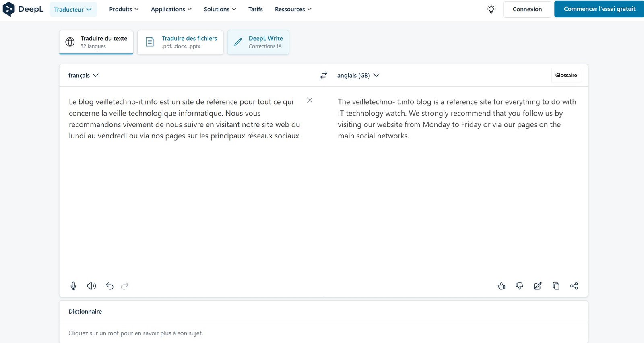Viewport: 644px width, 343px height.
Task: Open the français source language selector
Action: [x=84, y=75]
